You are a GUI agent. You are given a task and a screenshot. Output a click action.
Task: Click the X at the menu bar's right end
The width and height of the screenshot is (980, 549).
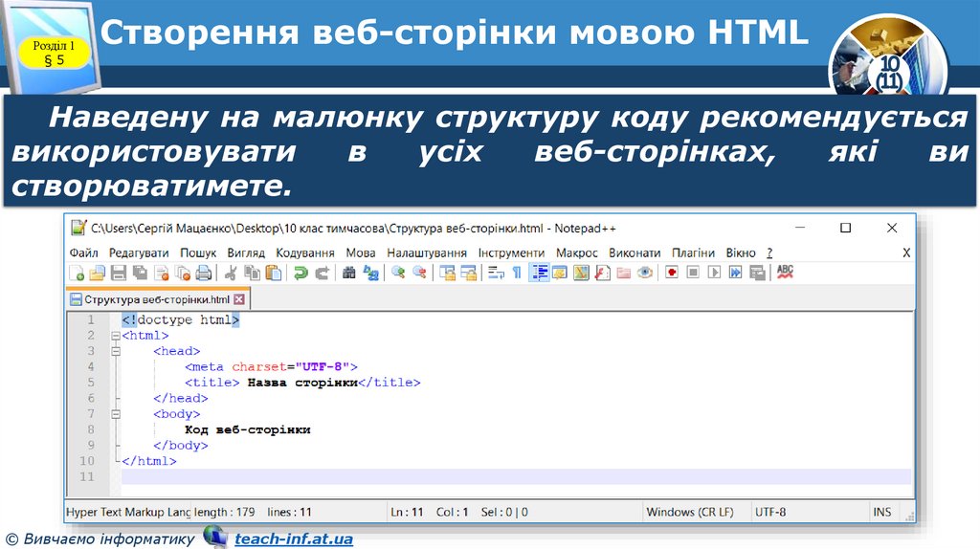(906, 253)
